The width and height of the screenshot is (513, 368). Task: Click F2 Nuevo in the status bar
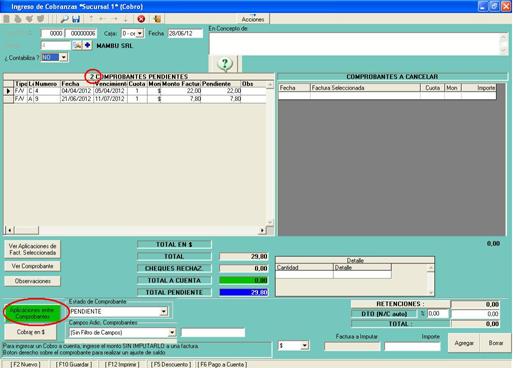point(25,364)
